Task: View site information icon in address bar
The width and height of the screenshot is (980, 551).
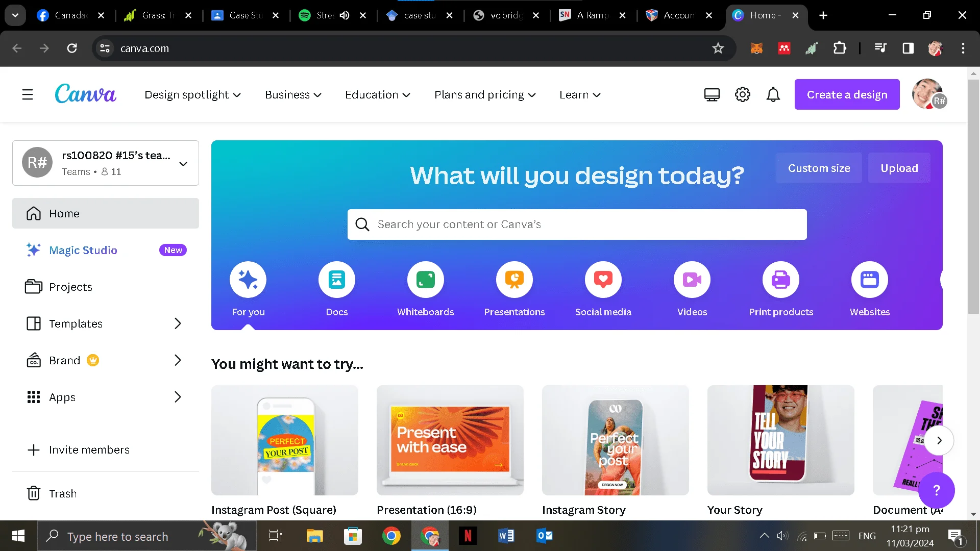Action: click(x=105, y=48)
